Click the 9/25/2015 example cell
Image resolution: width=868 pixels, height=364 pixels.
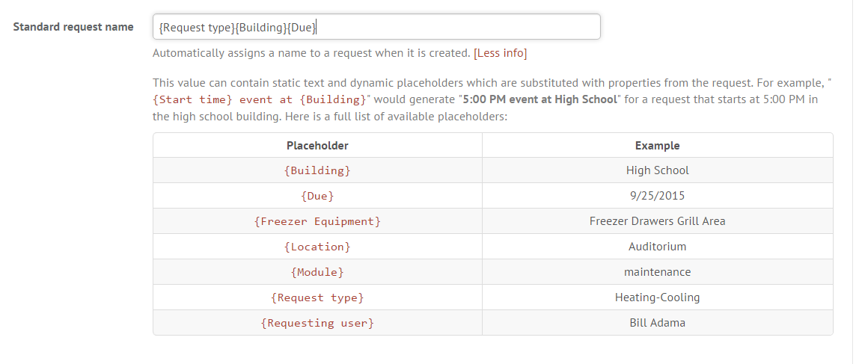(657, 196)
